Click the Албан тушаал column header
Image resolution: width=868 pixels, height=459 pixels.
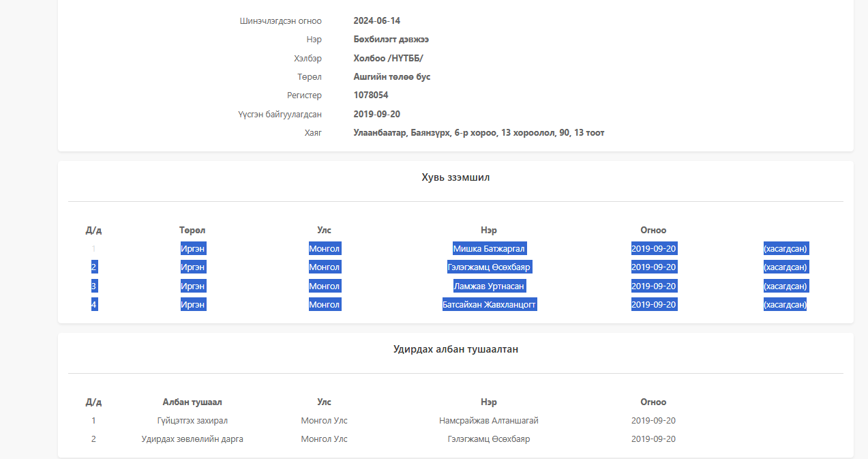192,402
